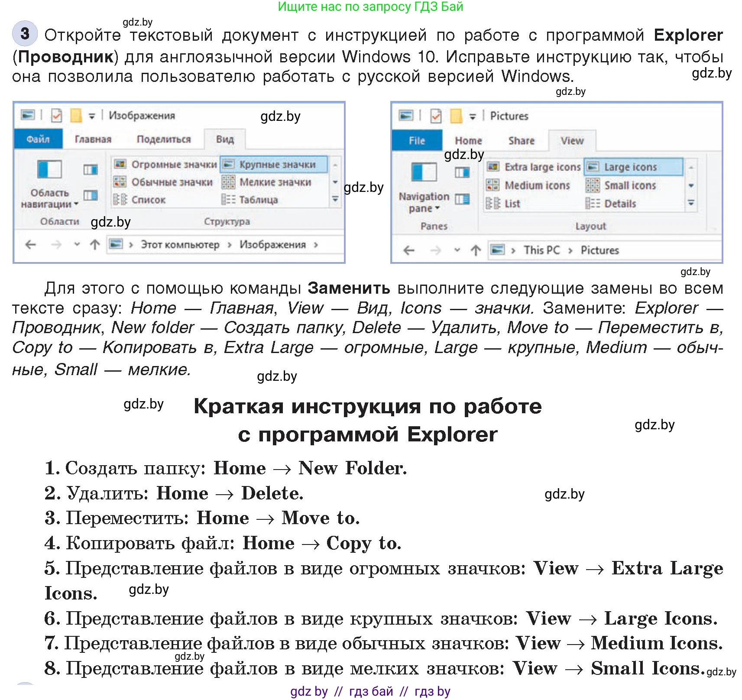Expand the Структура layout gallery
Screen dimensions: 742x700
coord(335,199)
